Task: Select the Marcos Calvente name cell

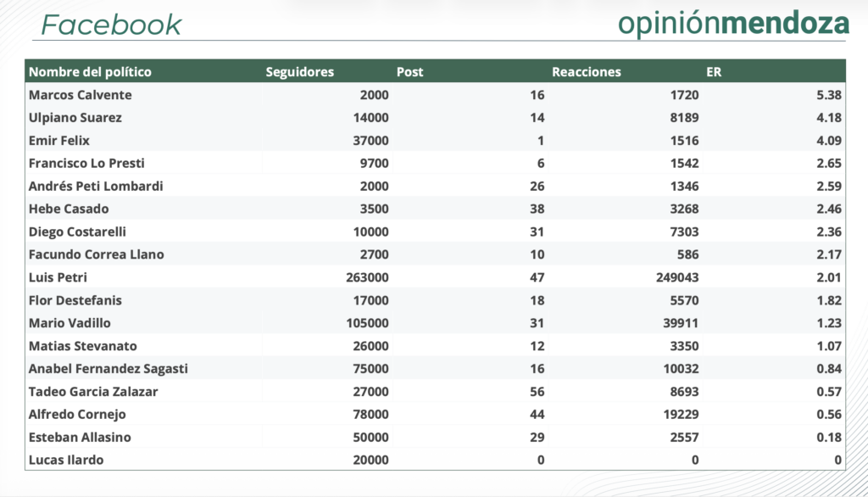Action: pyautogui.click(x=80, y=95)
